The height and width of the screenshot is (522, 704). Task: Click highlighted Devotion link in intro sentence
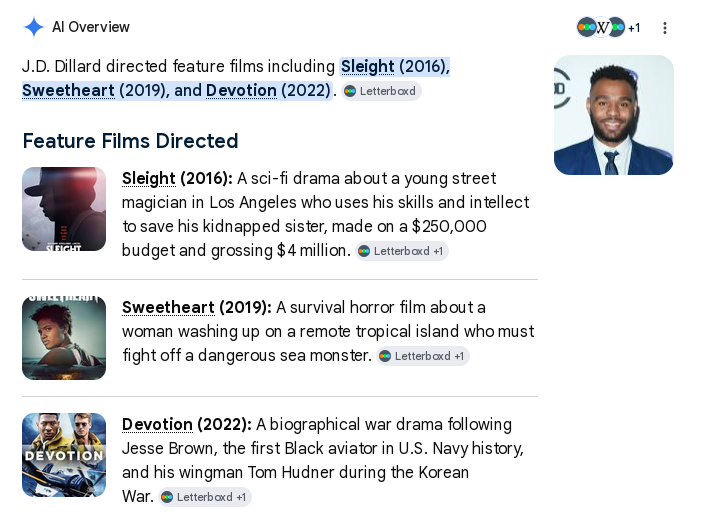coord(241,91)
